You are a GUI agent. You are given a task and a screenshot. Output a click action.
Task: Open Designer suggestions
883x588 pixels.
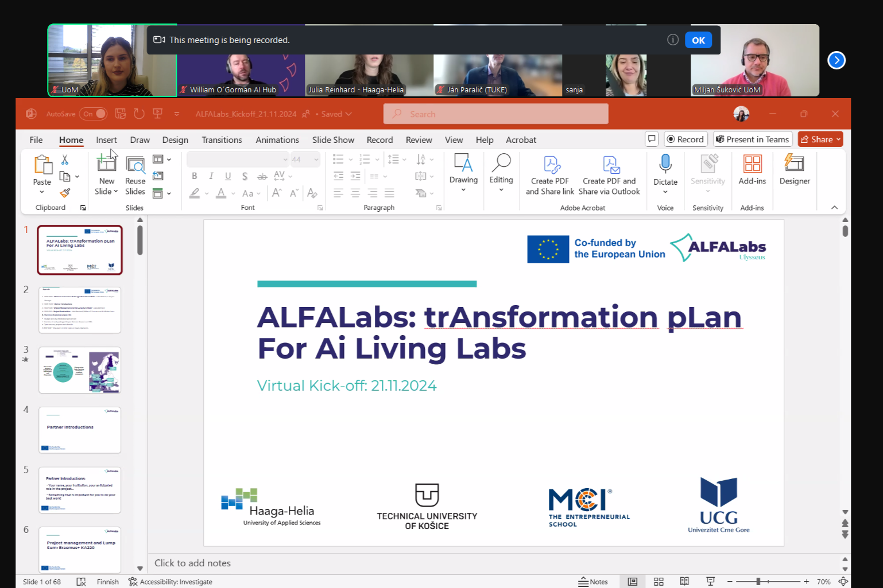[795, 170]
